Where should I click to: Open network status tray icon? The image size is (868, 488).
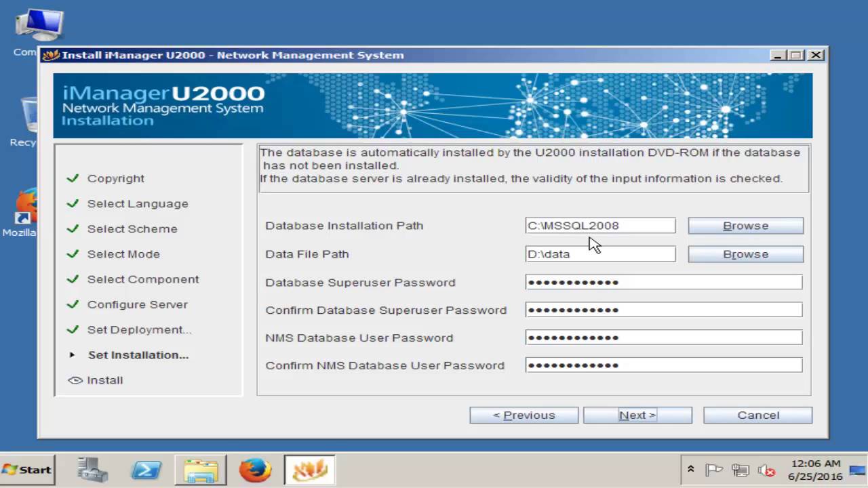point(740,470)
